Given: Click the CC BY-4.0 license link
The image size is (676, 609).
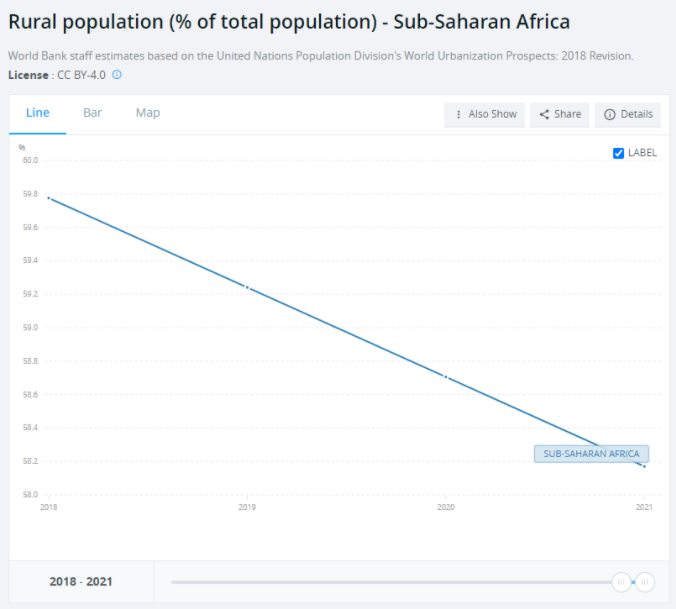Looking at the screenshot, I should coord(82,74).
